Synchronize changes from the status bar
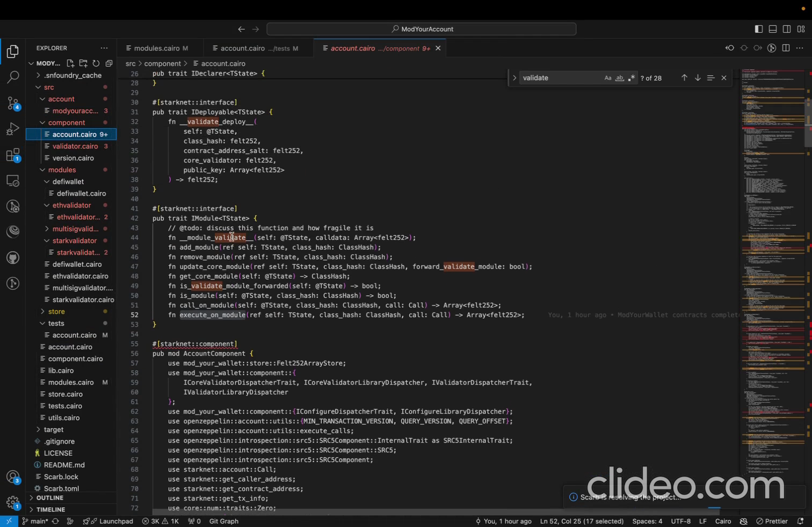The height and width of the screenshot is (527, 812). tap(55, 521)
